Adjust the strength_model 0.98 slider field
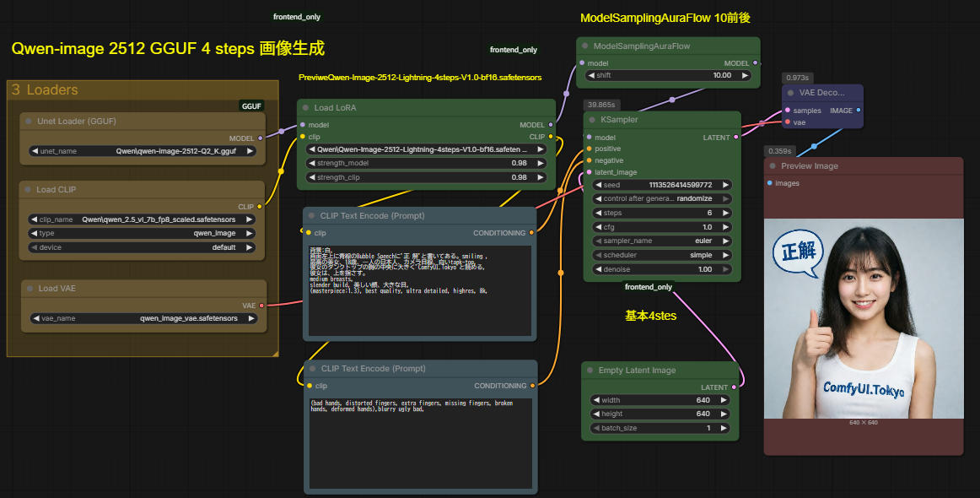980x498 pixels. point(426,163)
